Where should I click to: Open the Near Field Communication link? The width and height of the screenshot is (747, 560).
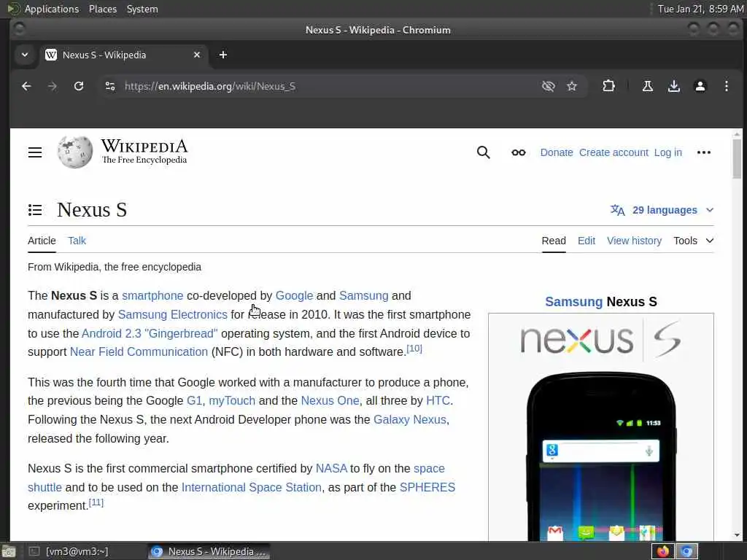(x=139, y=352)
